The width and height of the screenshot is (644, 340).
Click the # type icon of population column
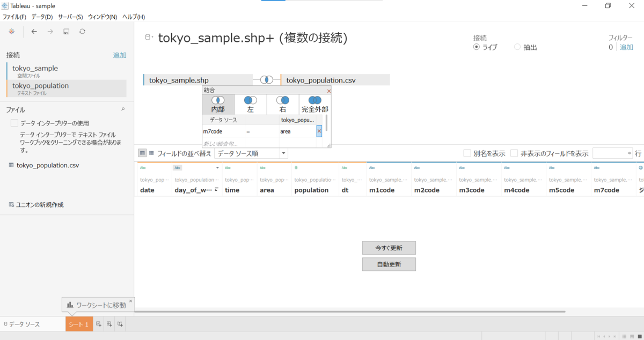pyautogui.click(x=296, y=168)
